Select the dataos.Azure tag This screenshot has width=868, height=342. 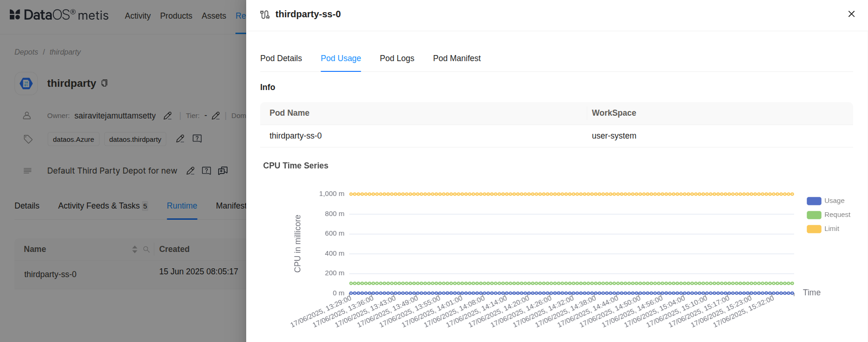(73, 139)
